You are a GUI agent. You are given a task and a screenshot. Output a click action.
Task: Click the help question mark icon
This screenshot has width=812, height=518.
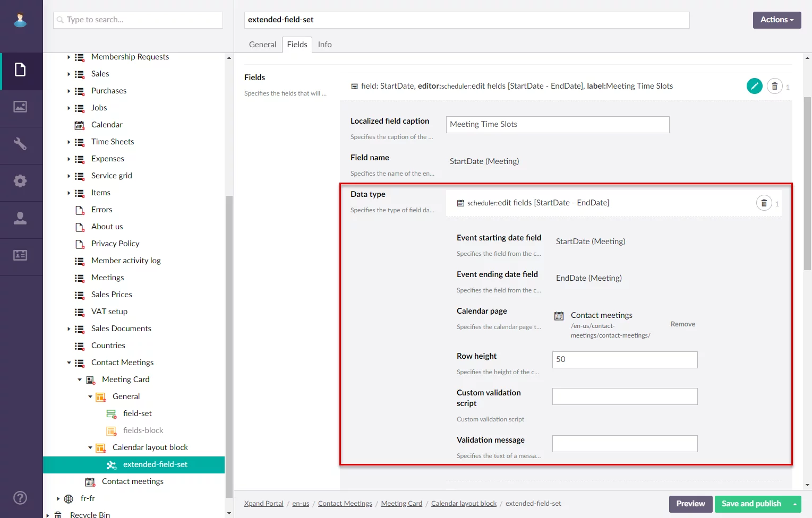[20, 498]
